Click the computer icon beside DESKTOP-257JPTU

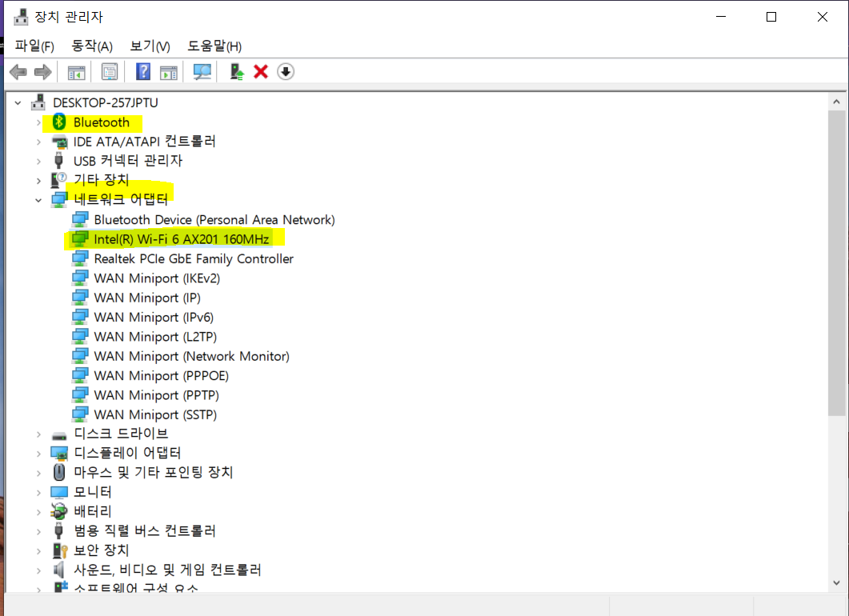(38, 102)
